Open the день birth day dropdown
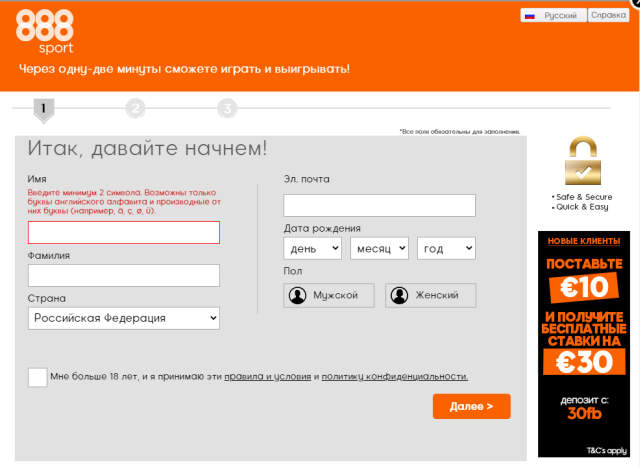Image resolution: width=640 pixels, height=467 pixels. pyautogui.click(x=313, y=248)
